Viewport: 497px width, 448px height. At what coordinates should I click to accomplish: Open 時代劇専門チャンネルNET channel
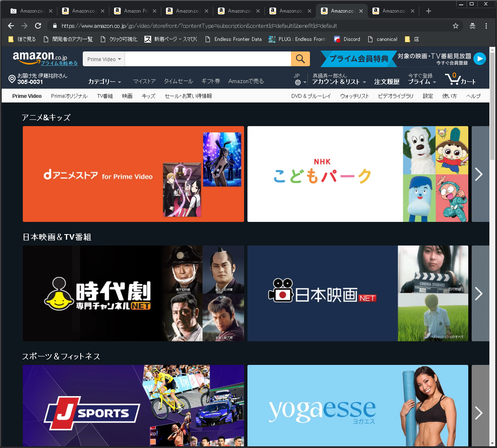point(133,294)
